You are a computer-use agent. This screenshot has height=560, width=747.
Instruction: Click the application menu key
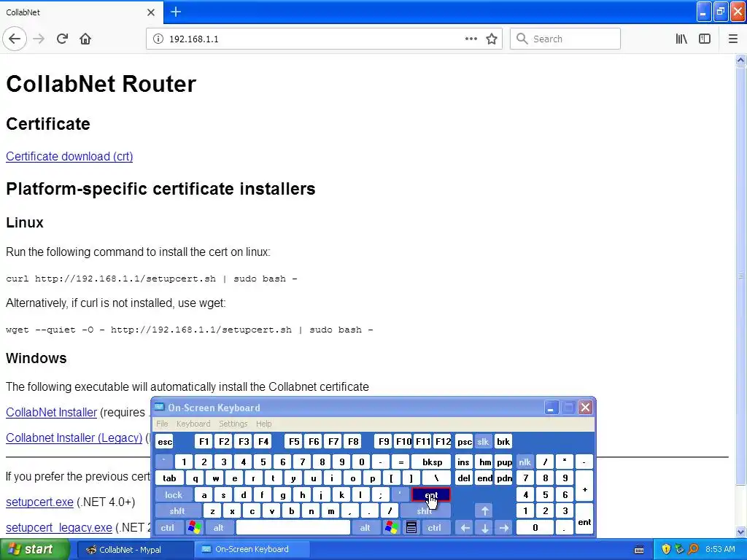coord(411,528)
